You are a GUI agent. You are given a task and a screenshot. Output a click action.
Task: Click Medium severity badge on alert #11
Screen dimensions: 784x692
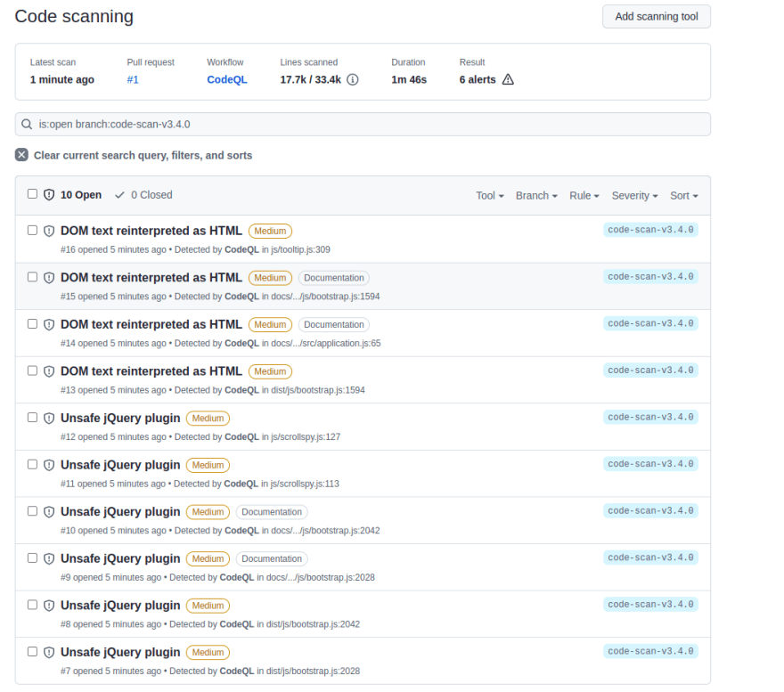[208, 465]
